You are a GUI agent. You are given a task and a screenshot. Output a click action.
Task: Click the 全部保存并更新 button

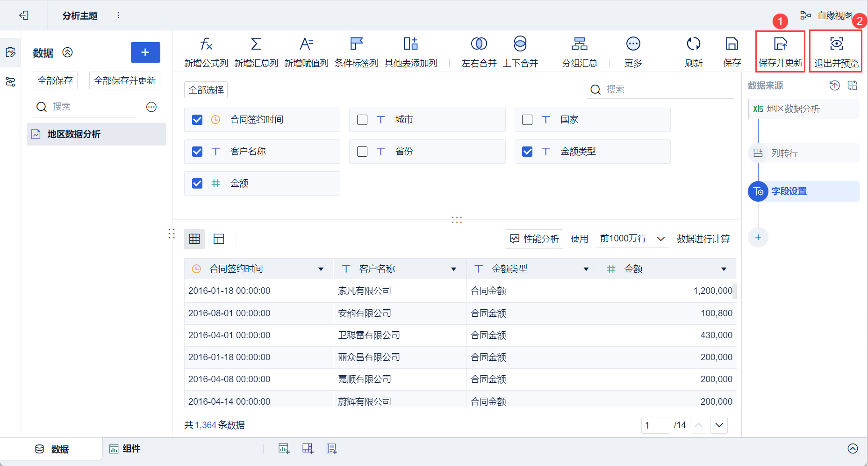tap(125, 80)
